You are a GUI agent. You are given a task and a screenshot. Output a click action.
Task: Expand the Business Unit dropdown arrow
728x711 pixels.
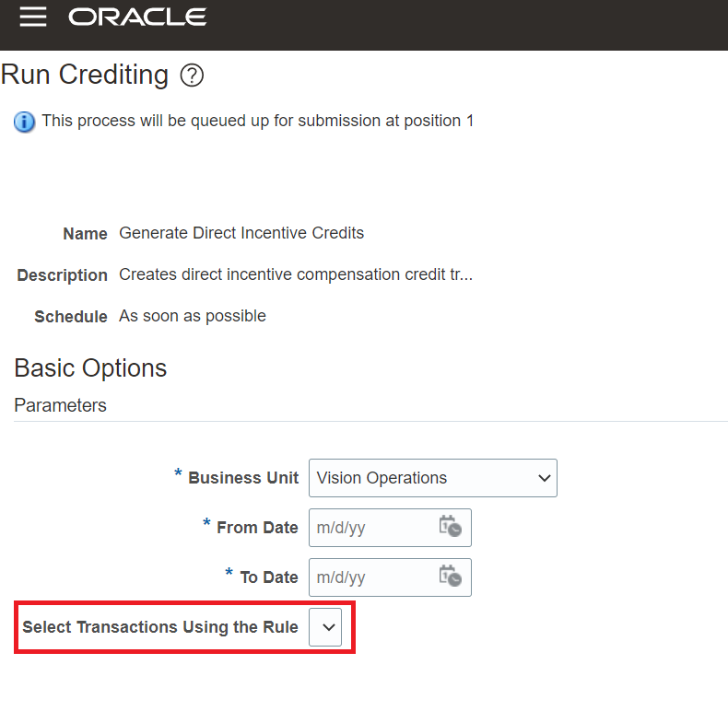(544, 478)
